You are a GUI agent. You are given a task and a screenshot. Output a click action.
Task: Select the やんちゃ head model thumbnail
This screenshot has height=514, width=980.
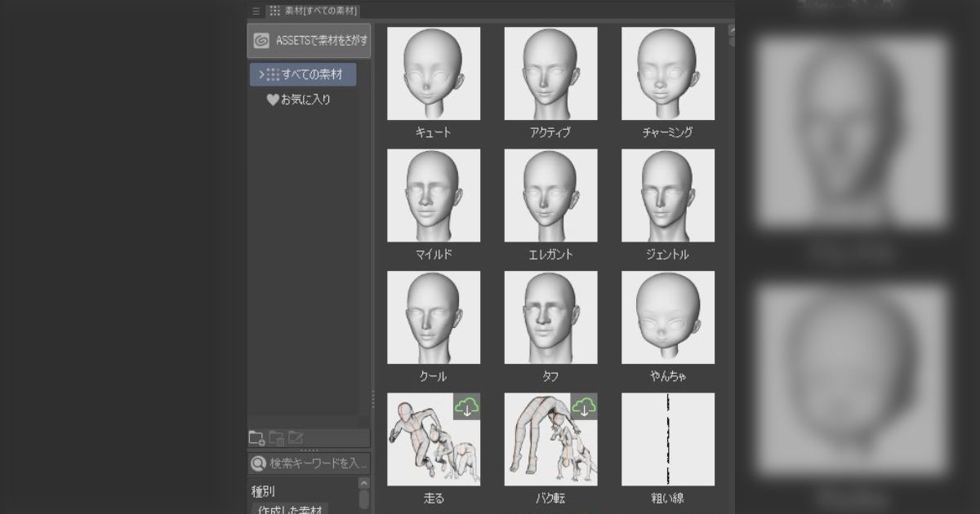pyautogui.click(x=668, y=317)
